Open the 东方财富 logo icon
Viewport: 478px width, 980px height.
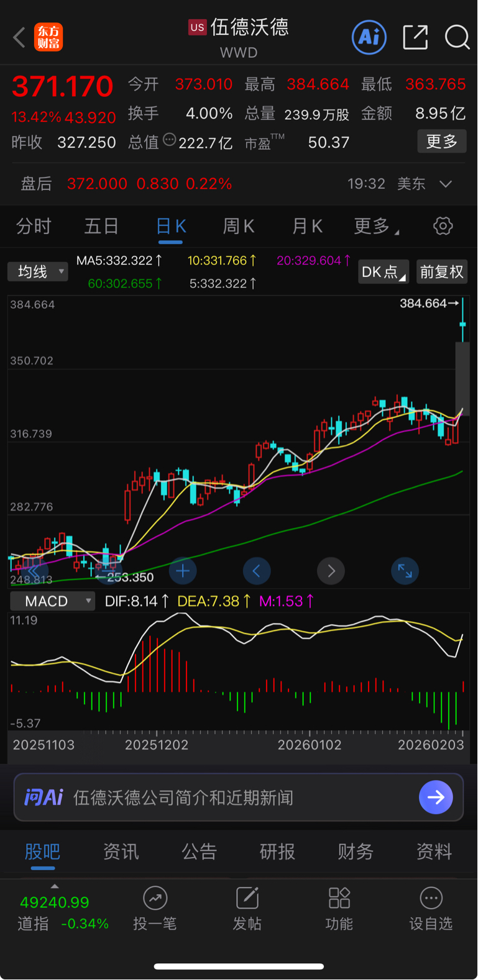[49, 37]
